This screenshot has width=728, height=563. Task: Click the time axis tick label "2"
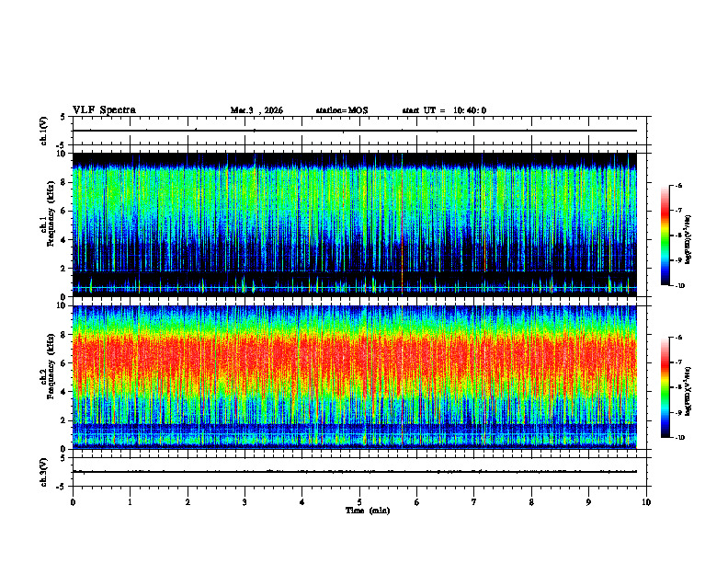188,502
